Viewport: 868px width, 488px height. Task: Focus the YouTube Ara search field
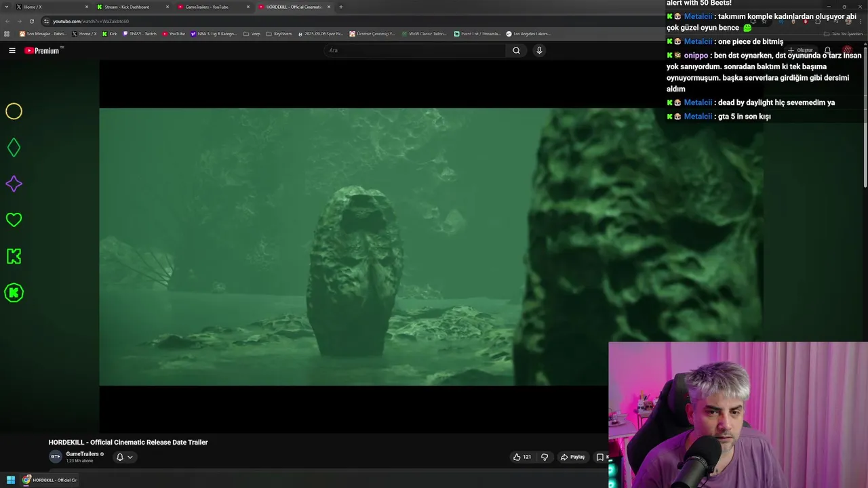[415, 50]
